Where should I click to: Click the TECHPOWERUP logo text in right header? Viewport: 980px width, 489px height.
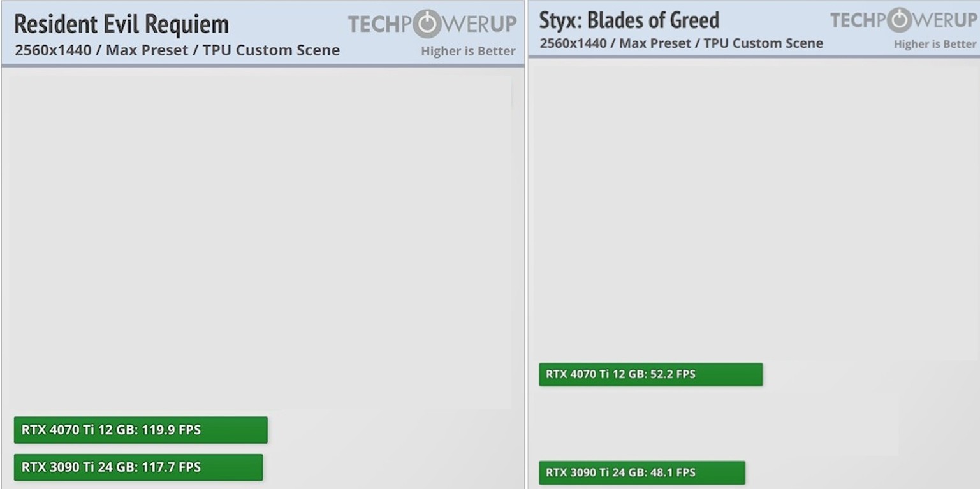pyautogui.click(x=903, y=20)
